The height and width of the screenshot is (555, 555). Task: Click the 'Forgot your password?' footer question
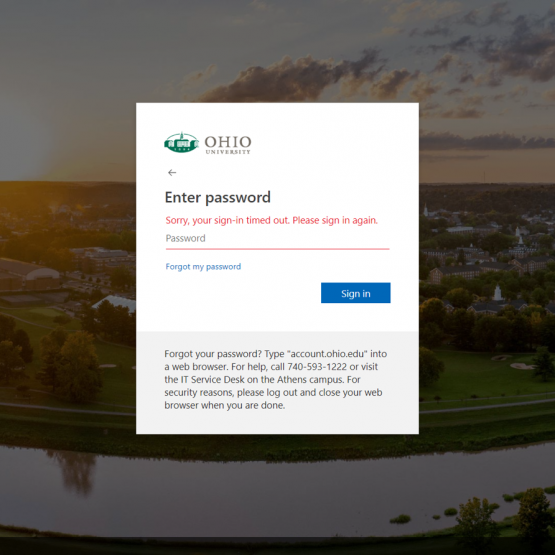(213, 354)
